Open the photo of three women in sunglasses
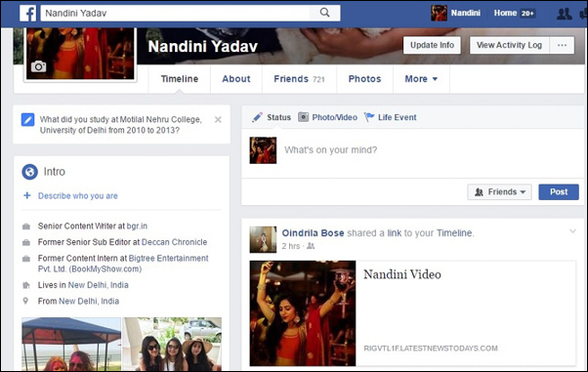Screen dimensions: 588x372 (173, 344)
